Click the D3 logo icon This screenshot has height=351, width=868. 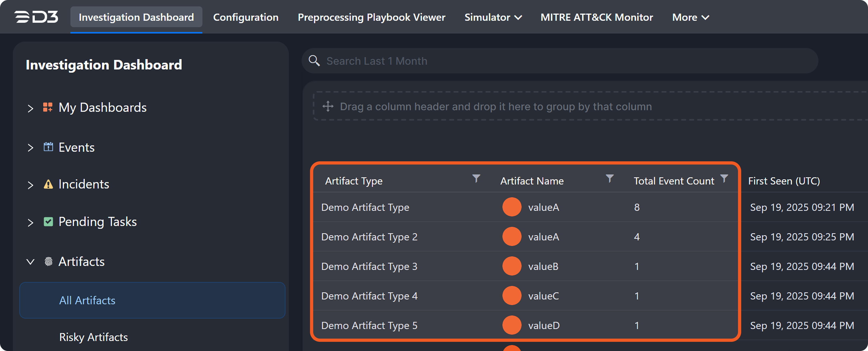36,17
